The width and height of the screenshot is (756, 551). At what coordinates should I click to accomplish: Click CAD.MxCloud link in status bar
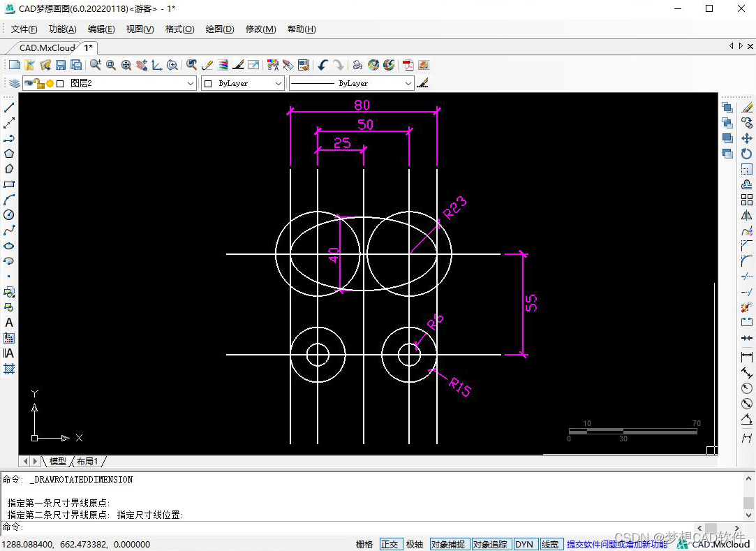721,544
